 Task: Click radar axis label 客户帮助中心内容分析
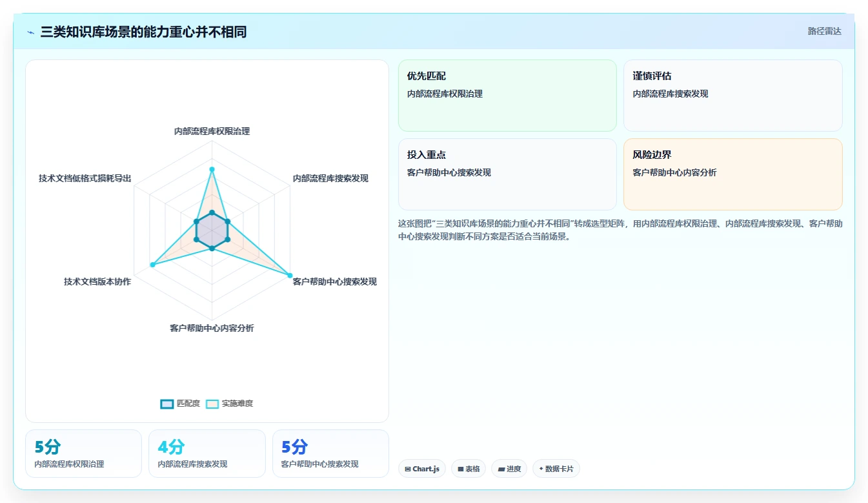(x=212, y=328)
